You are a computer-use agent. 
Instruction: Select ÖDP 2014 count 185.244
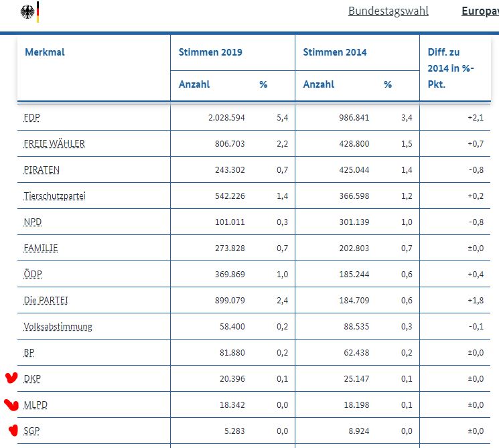(354, 275)
